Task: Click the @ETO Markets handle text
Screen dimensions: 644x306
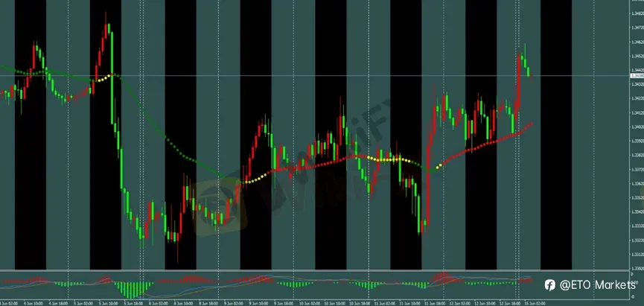Action: [x=598, y=284]
